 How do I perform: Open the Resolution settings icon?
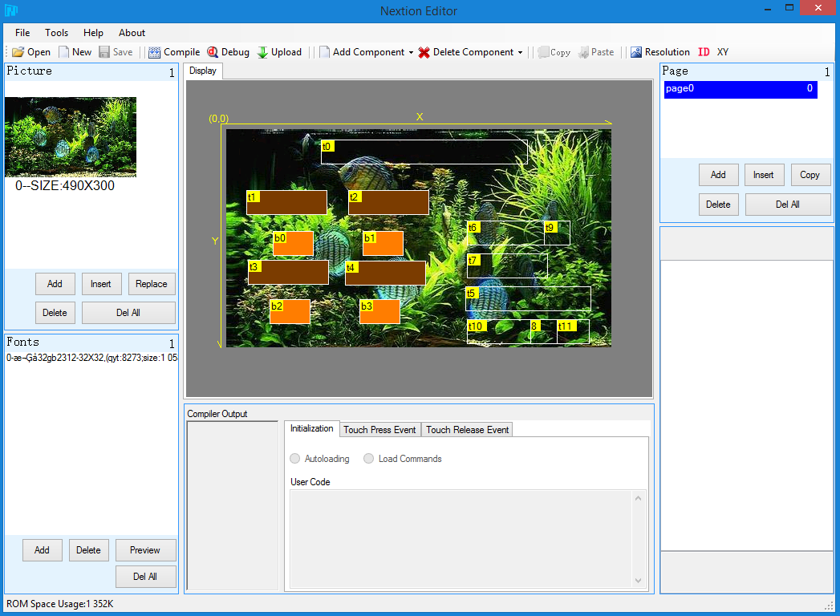click(635, 52)
